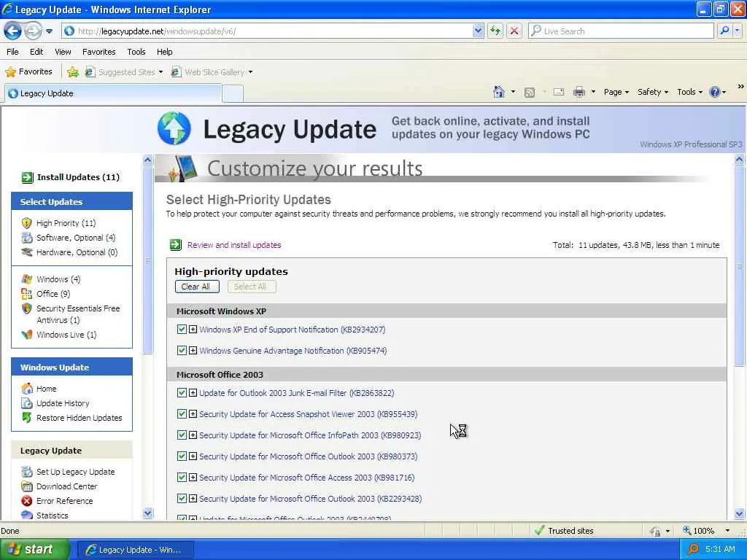Uncheck Office Access 2003 KB981716 update
The image size is (747, 560).
coord(182,477)
